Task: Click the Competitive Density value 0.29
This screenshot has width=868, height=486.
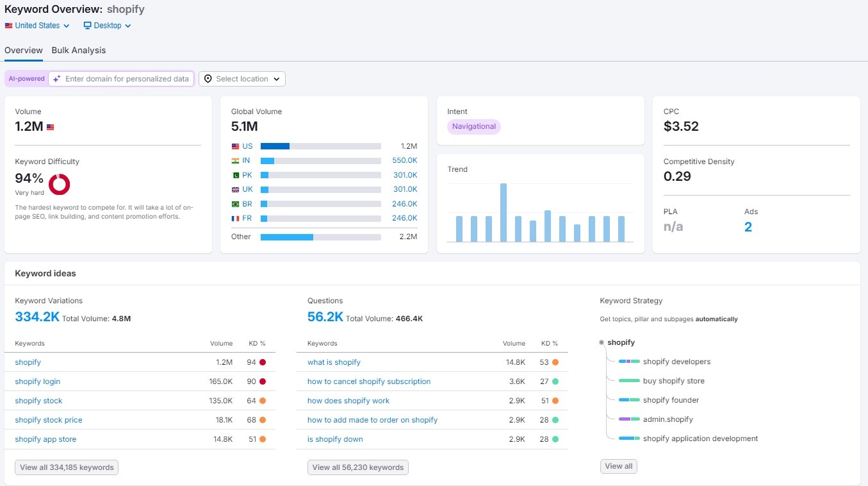Action: 677,176
